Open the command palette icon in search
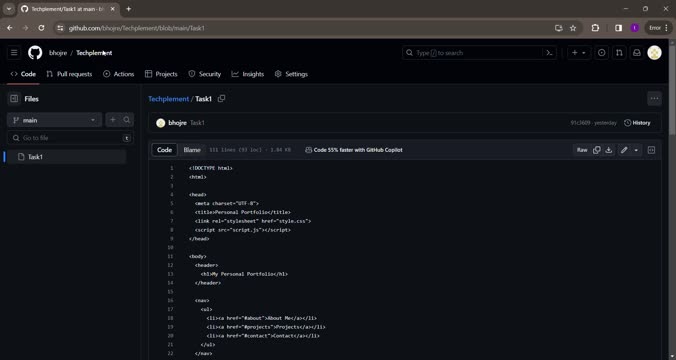 click(549, 53)
